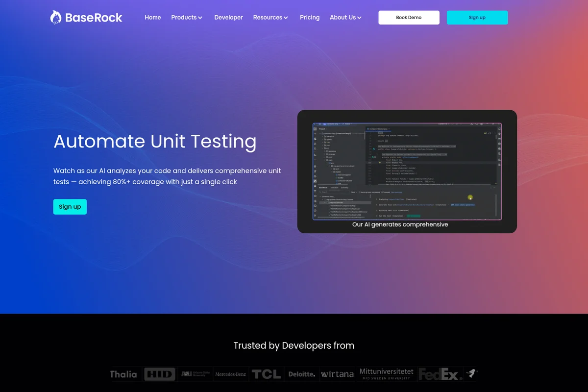Click the cyan Sign up button in the hero

pos(70,207)
